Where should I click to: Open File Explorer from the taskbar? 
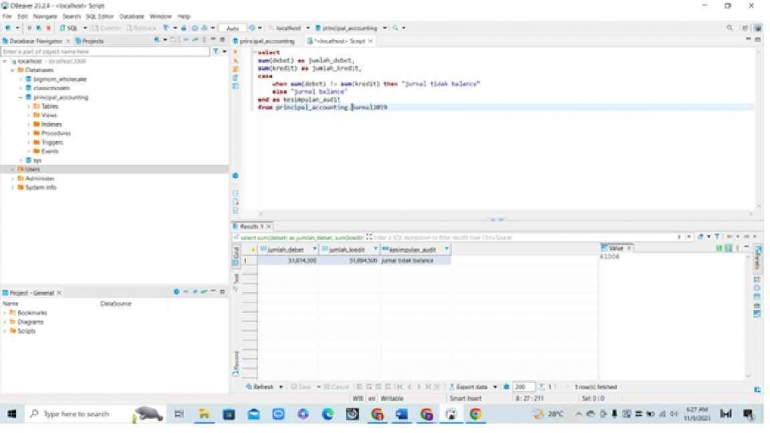(x=204, y=414)
